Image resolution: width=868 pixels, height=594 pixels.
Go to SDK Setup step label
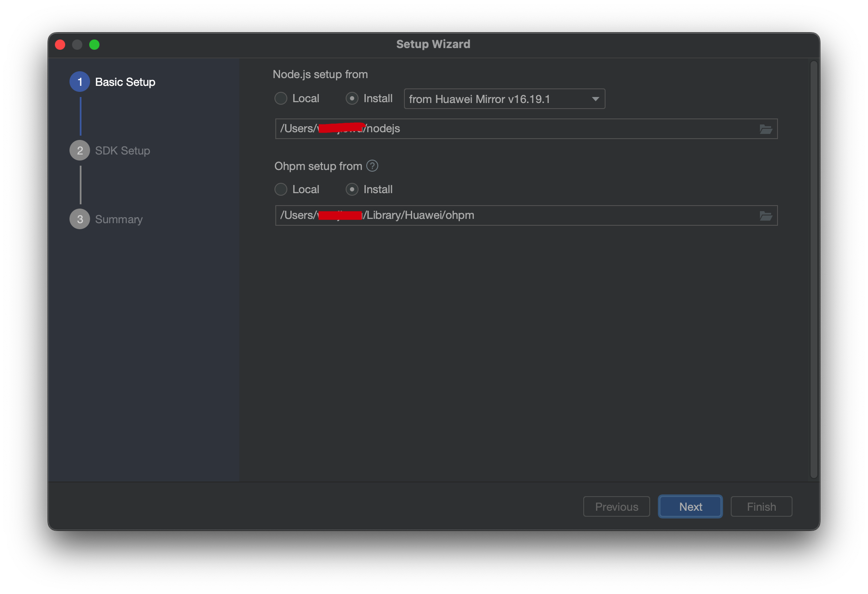(123, 151)
